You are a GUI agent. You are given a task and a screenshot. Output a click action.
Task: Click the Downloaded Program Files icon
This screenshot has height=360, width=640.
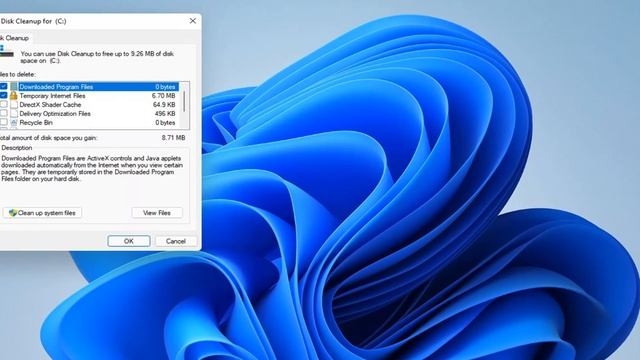click(14, 87)
